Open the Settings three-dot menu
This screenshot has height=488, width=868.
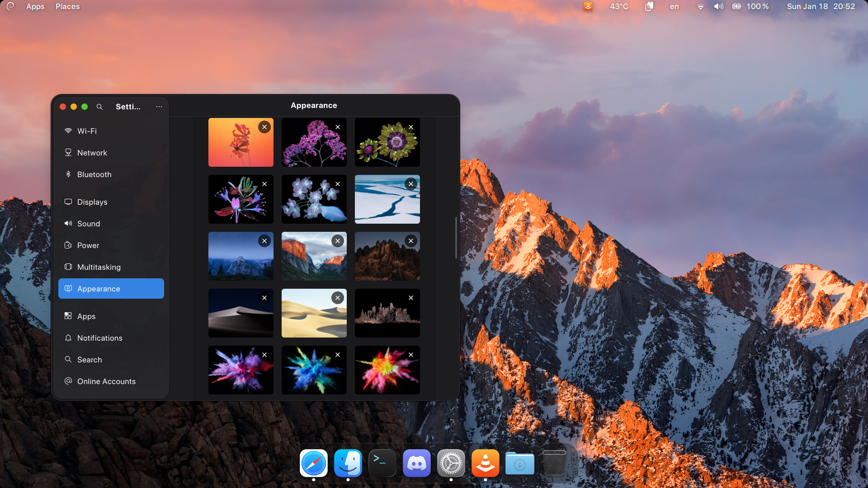(x=159, y=107)
